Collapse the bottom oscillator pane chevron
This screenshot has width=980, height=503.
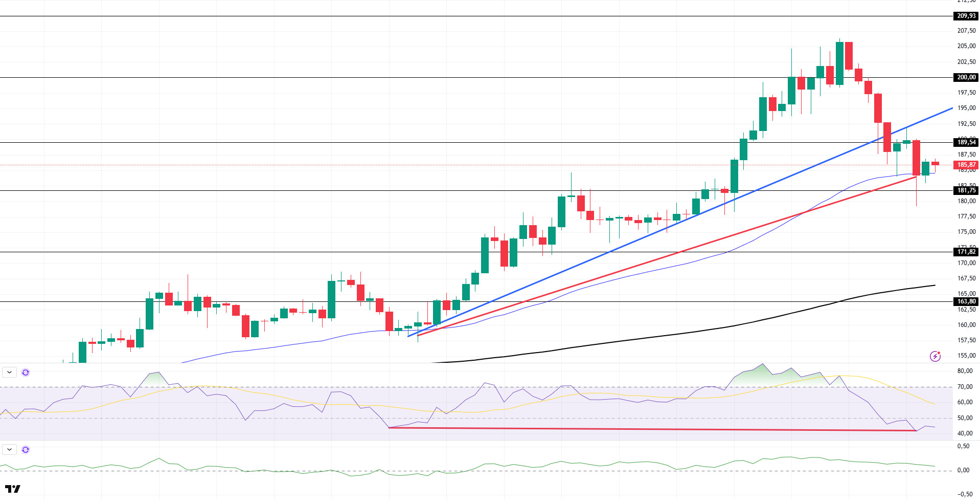9,449
